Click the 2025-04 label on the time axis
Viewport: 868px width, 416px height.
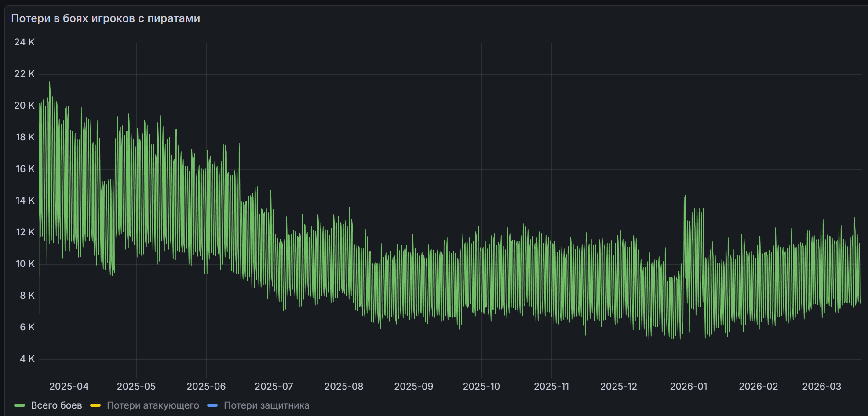[69, 387]
